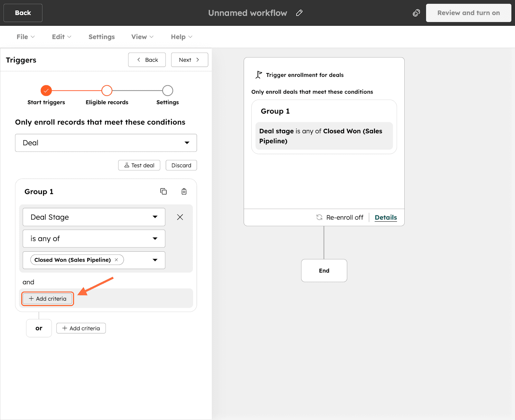
Task: Open the re-enrollment Details link
Action: tap(386, 218)
